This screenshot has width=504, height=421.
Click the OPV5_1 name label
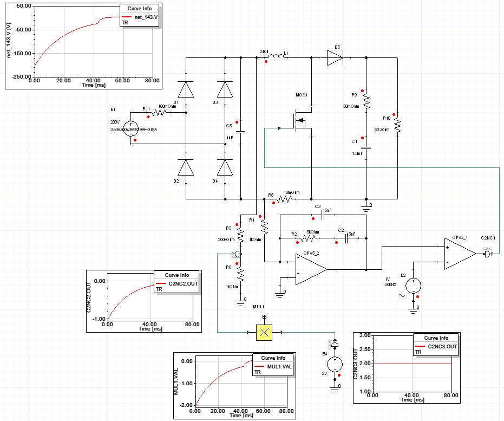[x=460, y=238]
